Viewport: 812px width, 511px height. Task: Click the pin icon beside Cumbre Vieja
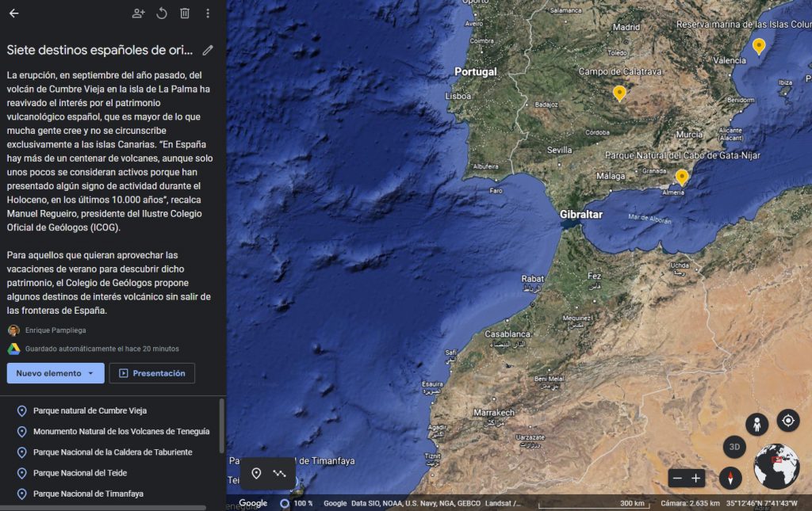(21, 410)
